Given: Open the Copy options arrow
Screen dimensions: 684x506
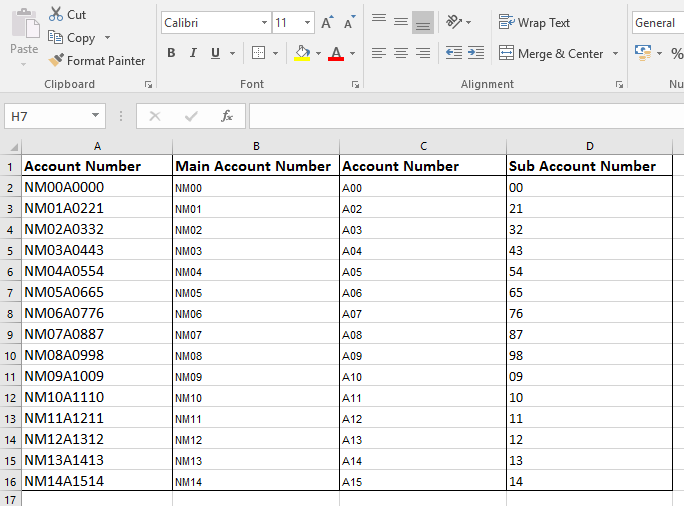Looking at the screenshot, I should click(107, 38).
